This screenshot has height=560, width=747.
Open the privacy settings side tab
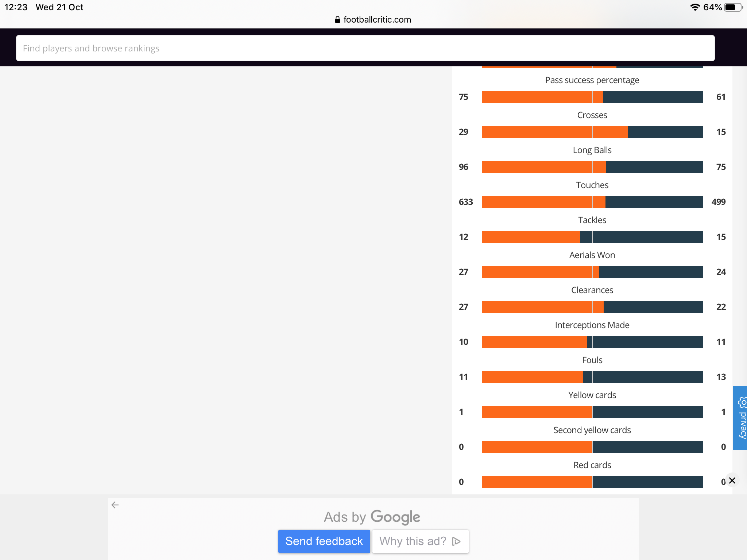click(x=740, y=418)
